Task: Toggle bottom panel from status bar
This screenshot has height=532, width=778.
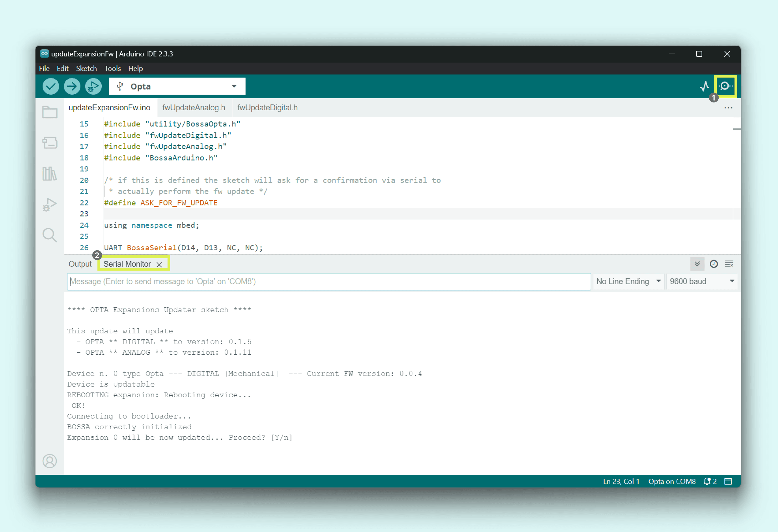Action: tap(728, 482)
